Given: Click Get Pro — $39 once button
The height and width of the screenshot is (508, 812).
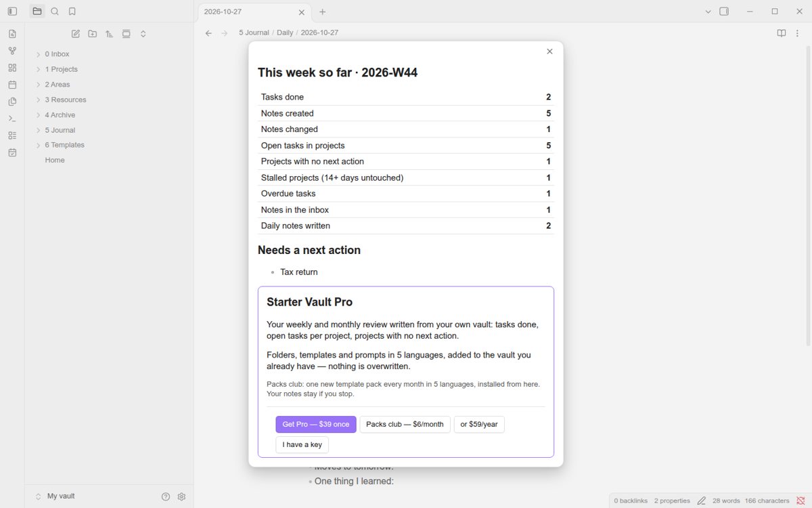Looking at the screenshot, I should (x=316, y=425).
